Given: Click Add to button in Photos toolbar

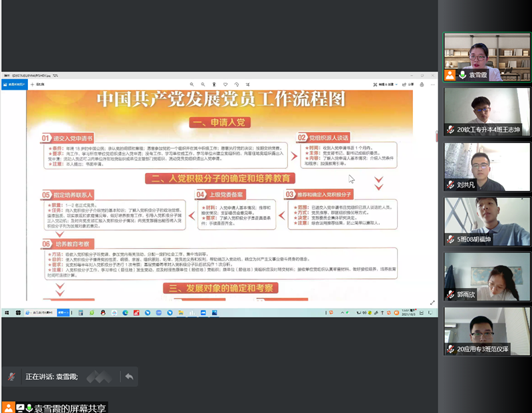Looking at the screenshot, I should click(38, 84).
